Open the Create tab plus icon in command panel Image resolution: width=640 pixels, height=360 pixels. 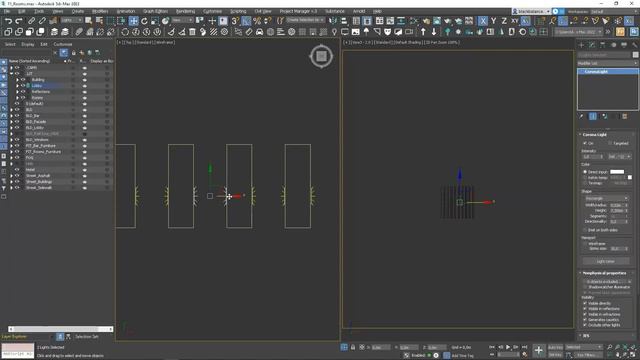[x=581, y=45]
